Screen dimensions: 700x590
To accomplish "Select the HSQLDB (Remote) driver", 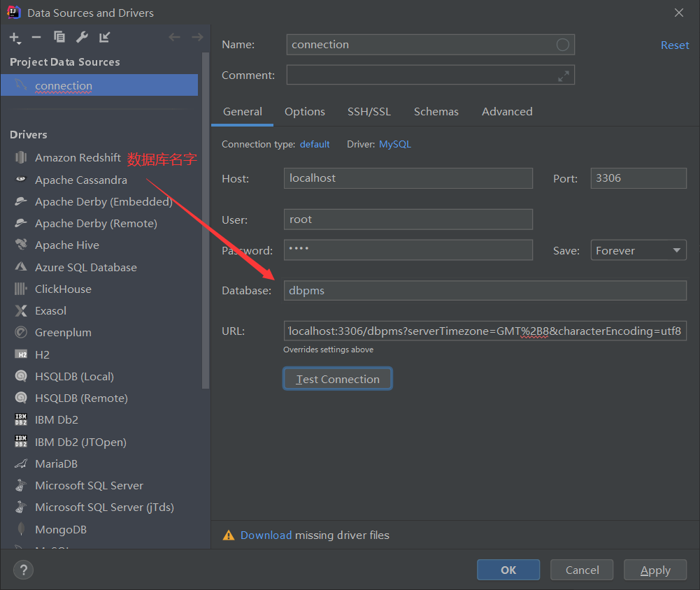I will [81, 398].
